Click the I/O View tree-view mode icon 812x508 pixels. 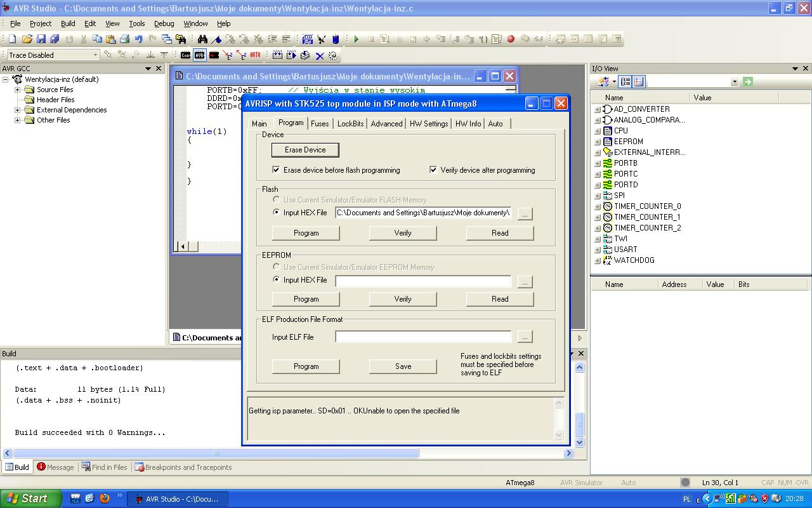point(625,81)
